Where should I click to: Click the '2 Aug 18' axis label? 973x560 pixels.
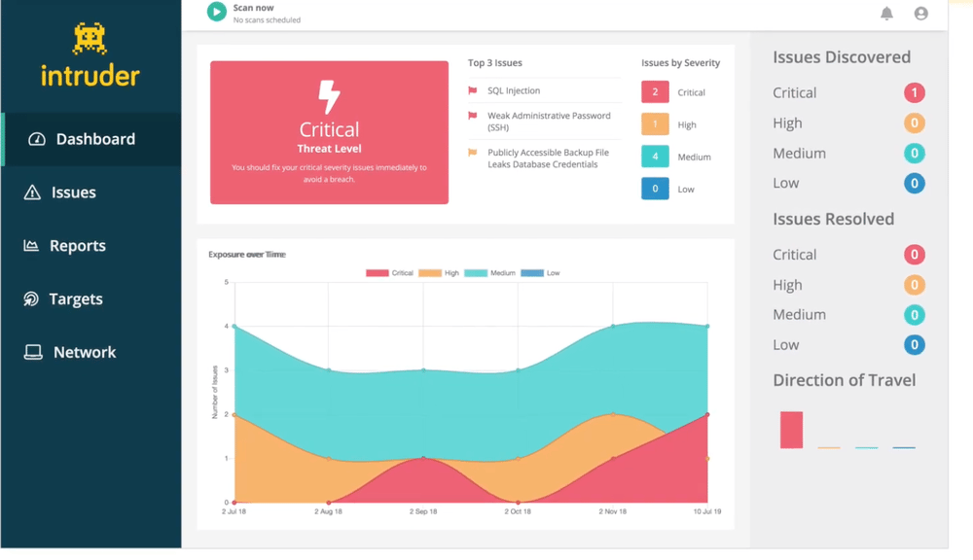coord(328,511)
